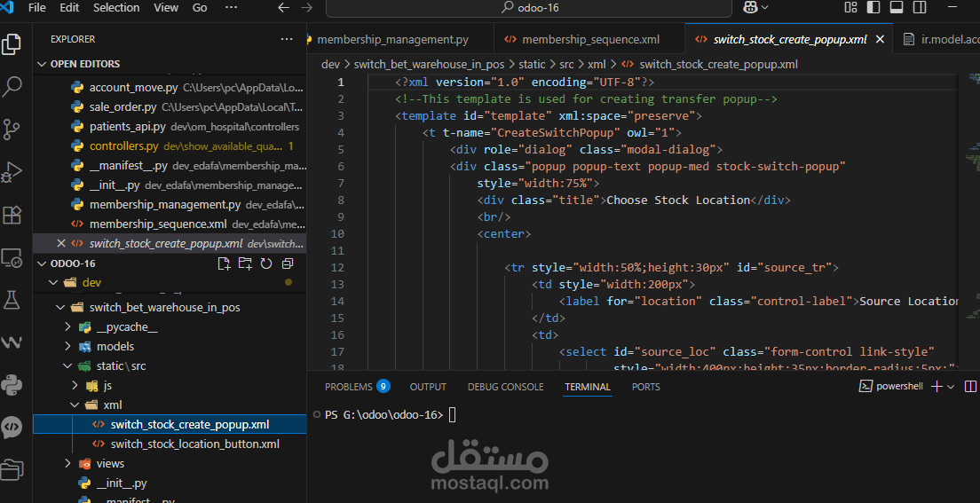The width and height of the screenshot is (980, 503).
Task: Open the Testing flask view
Action: [12, 300]
